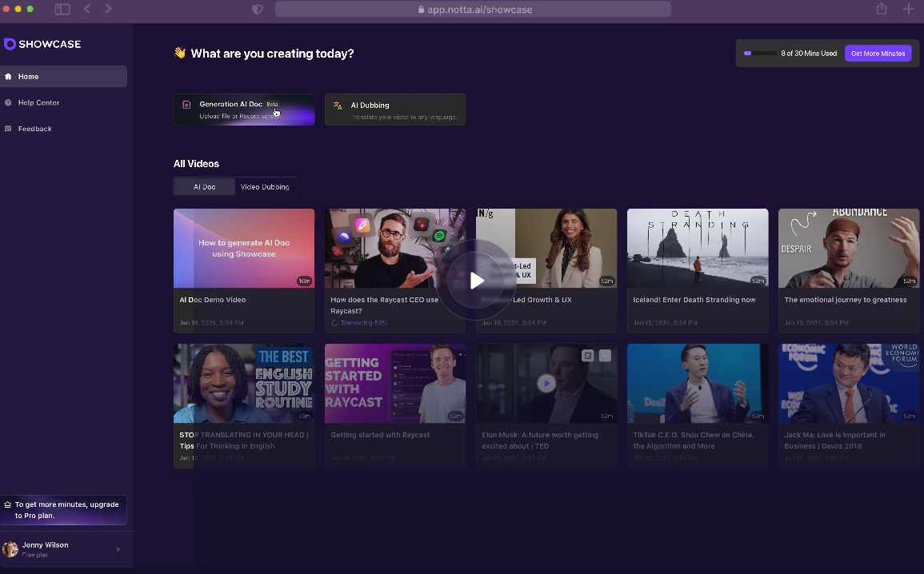Click the title 'Jack Ma: Love is Important in Business'

pyautogui.click(x=834, y=440)
